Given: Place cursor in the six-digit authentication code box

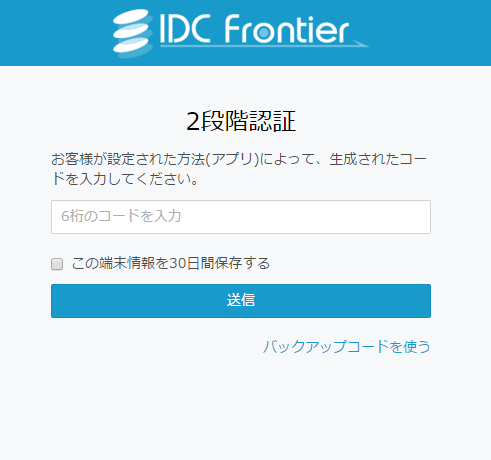Looking at the screenshot, I should (x=241, y=217).
